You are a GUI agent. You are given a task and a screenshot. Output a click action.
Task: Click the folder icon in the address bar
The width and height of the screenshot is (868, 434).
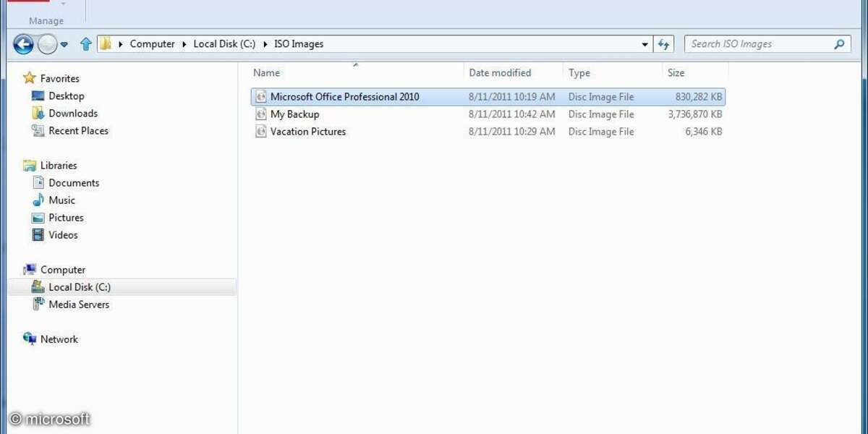(107, 43)
